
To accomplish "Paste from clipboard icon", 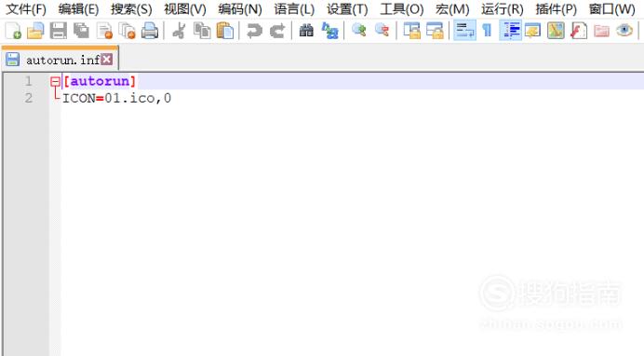I will point(225,31).
